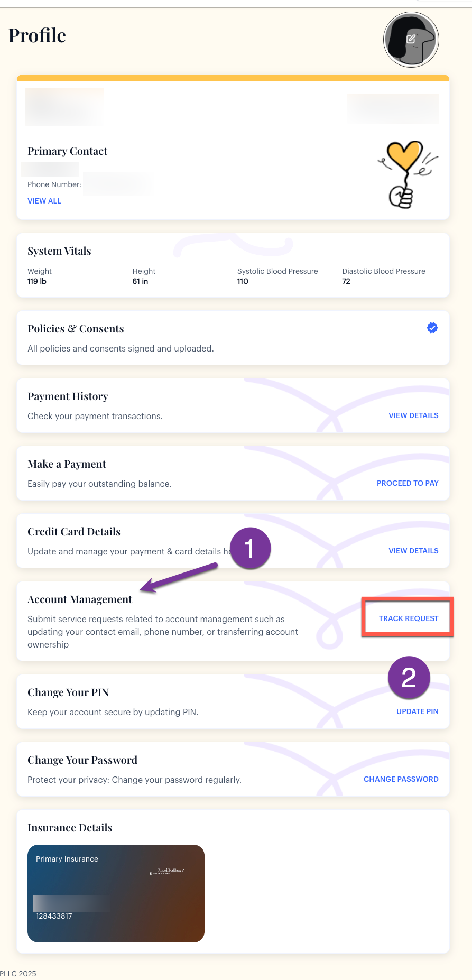
Task: Click the Systolic Blood Pressure value
Action: pyautogui.click(x=243, y=281)
